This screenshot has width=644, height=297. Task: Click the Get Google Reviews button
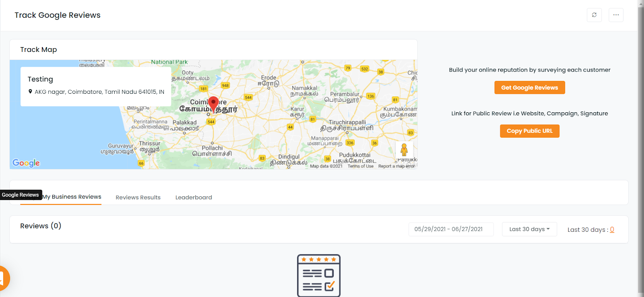[x=530, y=88]
